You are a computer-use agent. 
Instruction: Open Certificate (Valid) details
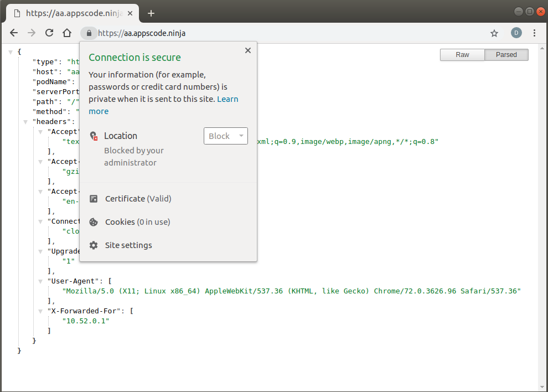(x=138, y=199)
